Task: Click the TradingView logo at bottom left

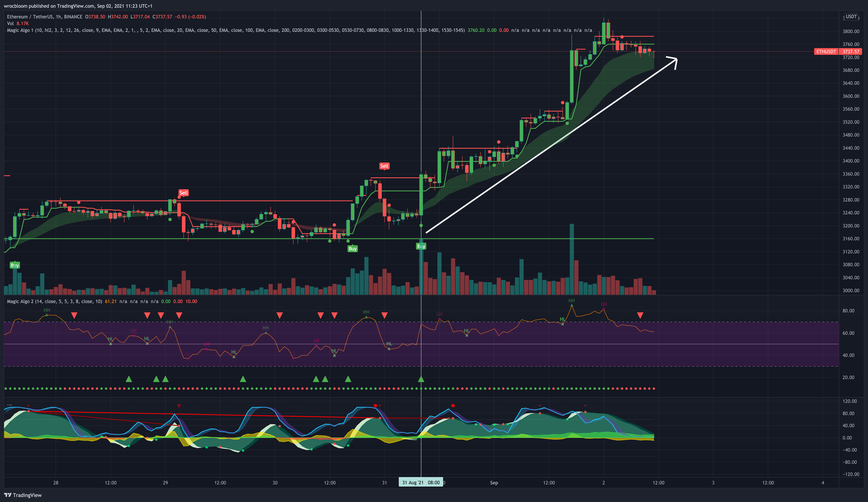Action: 23,495
